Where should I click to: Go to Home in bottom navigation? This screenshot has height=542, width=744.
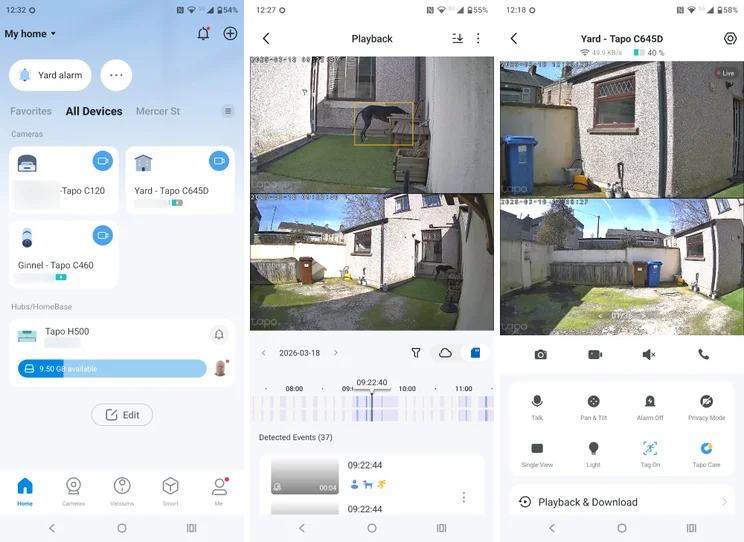tap(25, 491)
